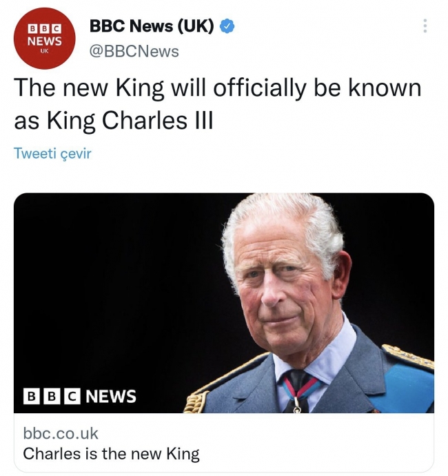The height and width of the screenshot is (476, 448).
Task: Click the white BBC NEWS logo on the photo
Action: click(80, 396)
